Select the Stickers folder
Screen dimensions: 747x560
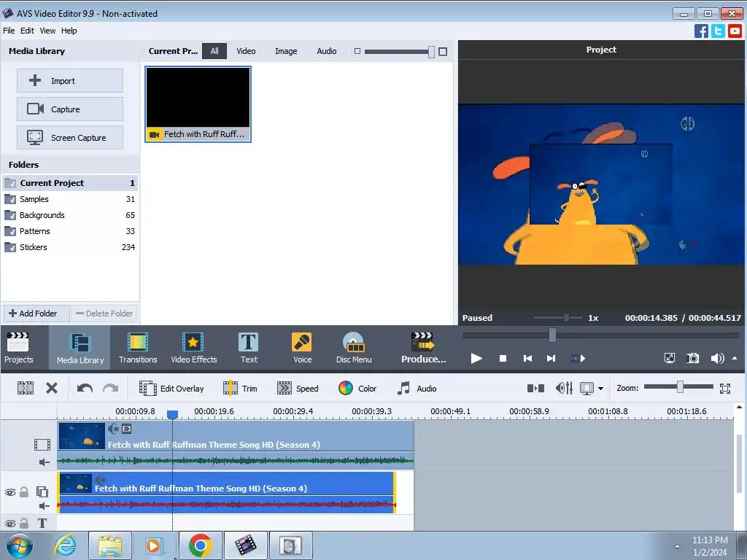[69, 247]
